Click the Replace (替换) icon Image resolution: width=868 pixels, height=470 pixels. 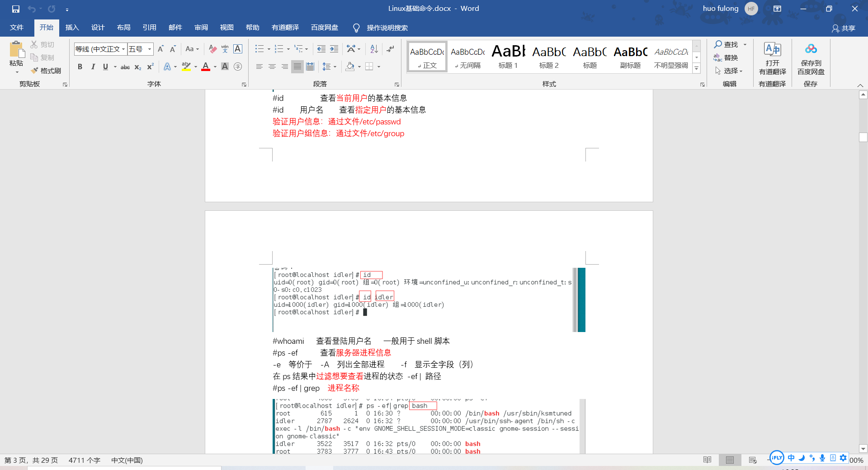tap(726, 57)
